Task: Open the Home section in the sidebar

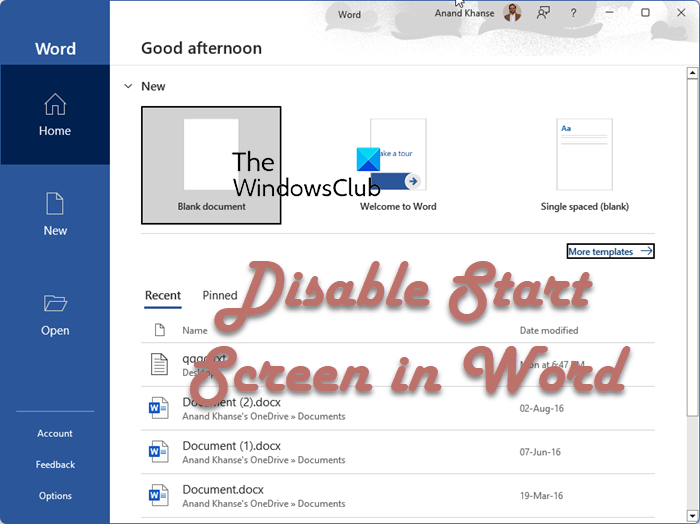Action: 55,115
